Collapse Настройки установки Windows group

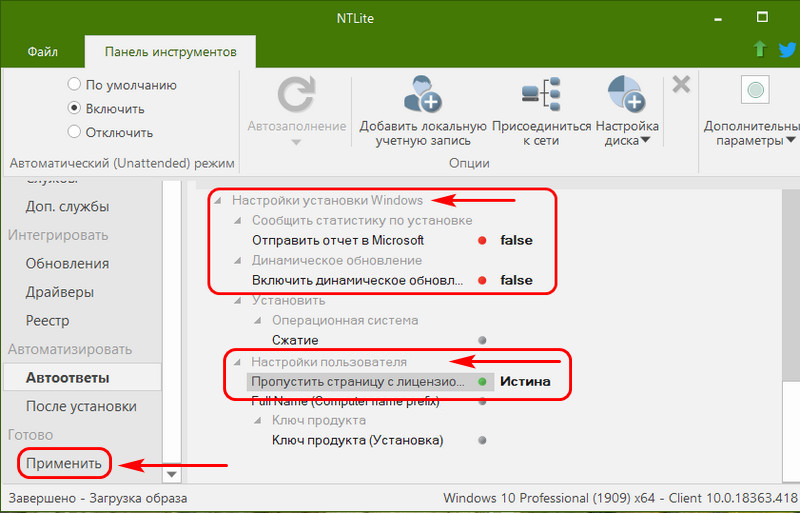tap(218, 201)
